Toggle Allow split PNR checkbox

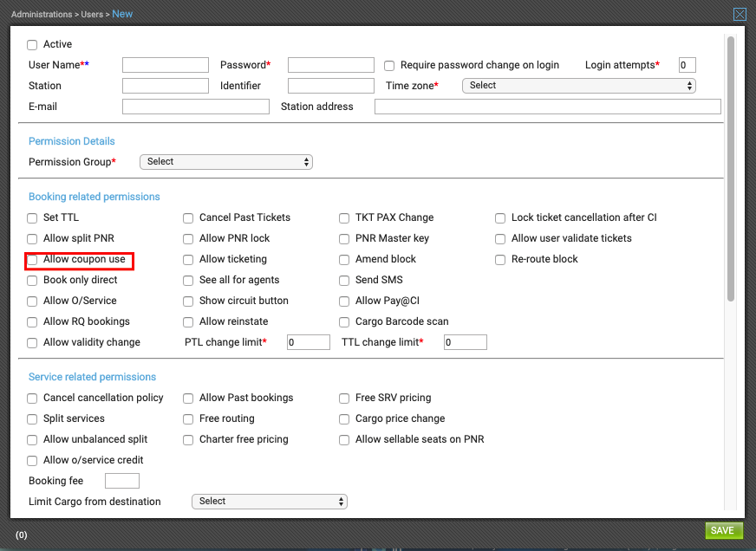coord(32,239)
